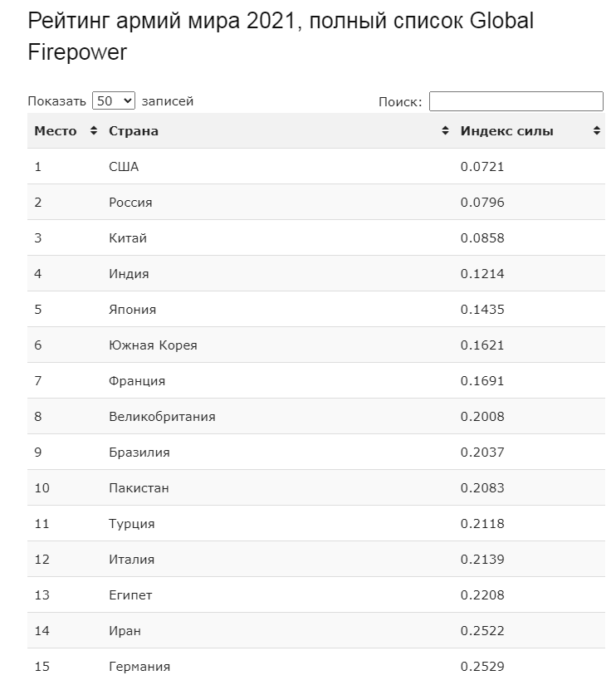The height and width of the screenshot is (680, 616).
Task: Open the 50 records per page dropdown
Action: 114,100
